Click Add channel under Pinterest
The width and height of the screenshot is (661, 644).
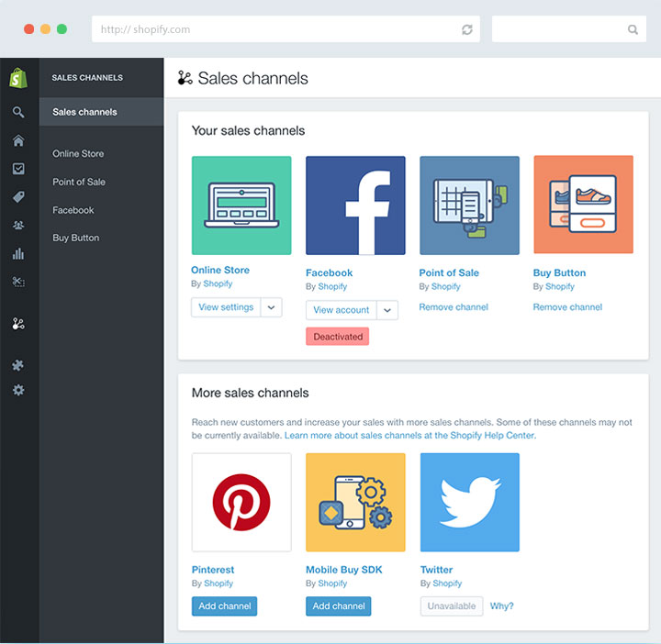tap(224, 606)
